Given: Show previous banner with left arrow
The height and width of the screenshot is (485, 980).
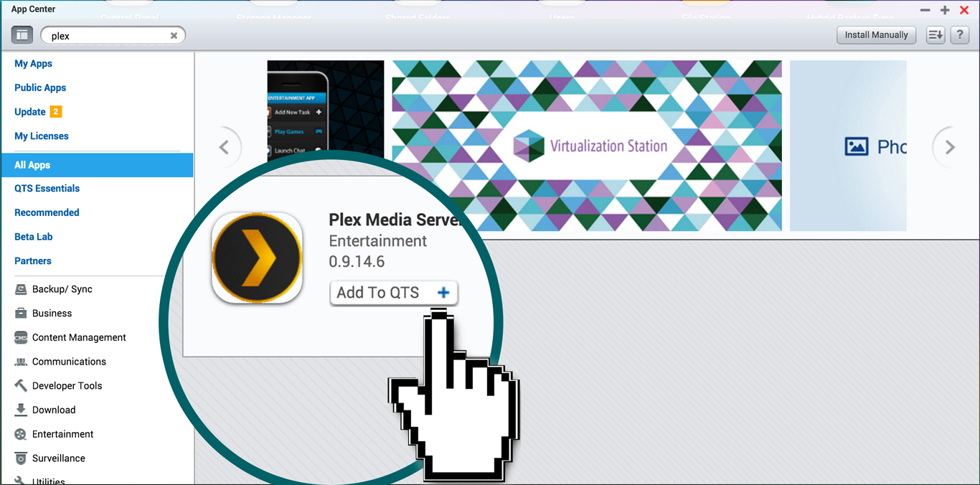Looking at the screenshot, I should click(224, 147).
